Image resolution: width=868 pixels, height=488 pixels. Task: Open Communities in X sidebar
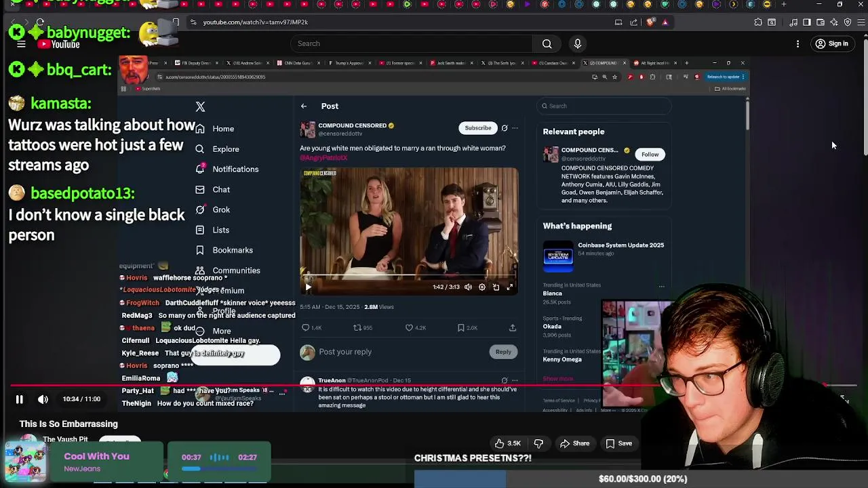227,271
